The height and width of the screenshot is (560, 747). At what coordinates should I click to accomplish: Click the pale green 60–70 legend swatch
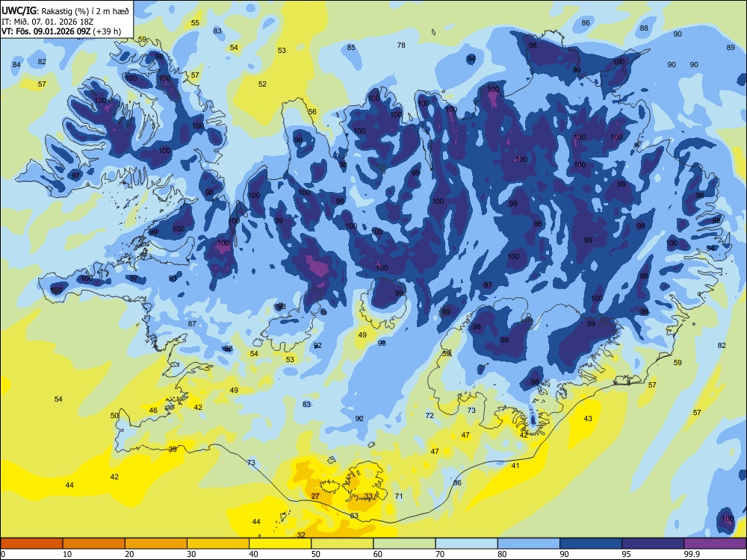coord(404,544)
